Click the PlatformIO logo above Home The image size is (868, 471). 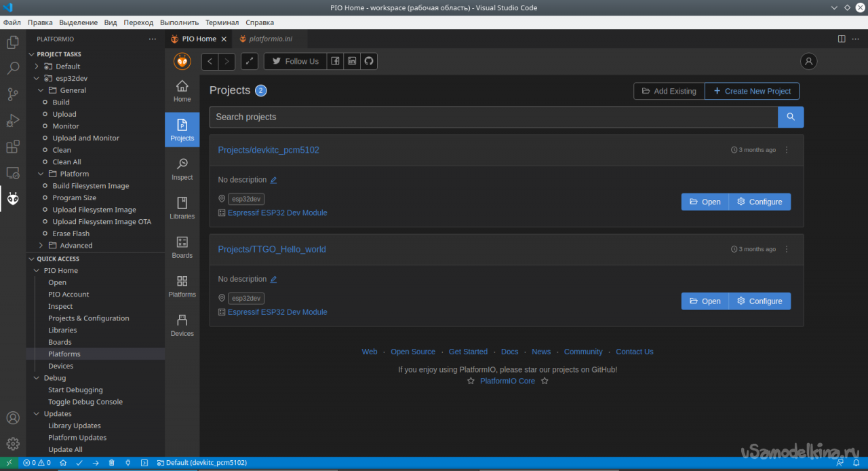click(182, 61)
